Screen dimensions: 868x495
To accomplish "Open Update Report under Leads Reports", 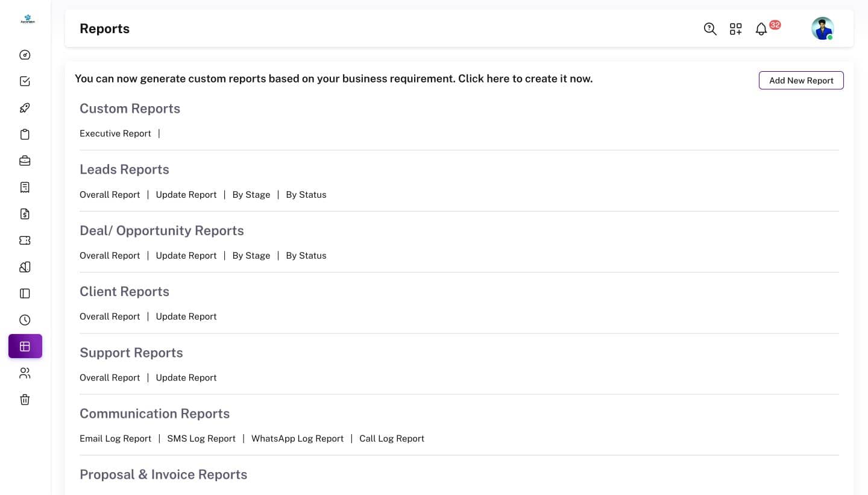I will tap(186, 195).
